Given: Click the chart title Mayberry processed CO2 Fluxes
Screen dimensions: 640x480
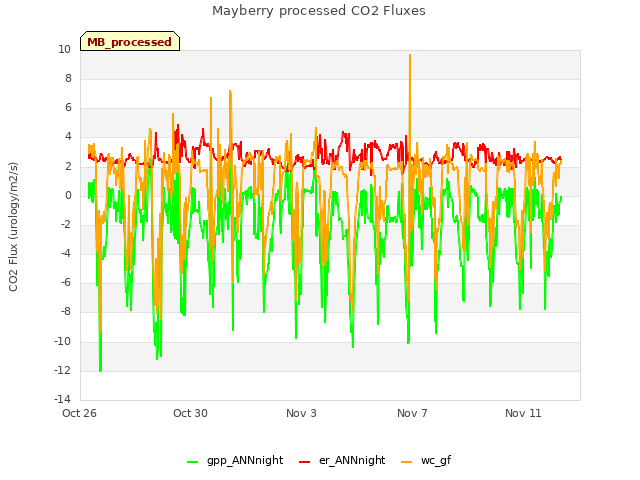Looking at the screenshot, I should [x=319, y=11].
